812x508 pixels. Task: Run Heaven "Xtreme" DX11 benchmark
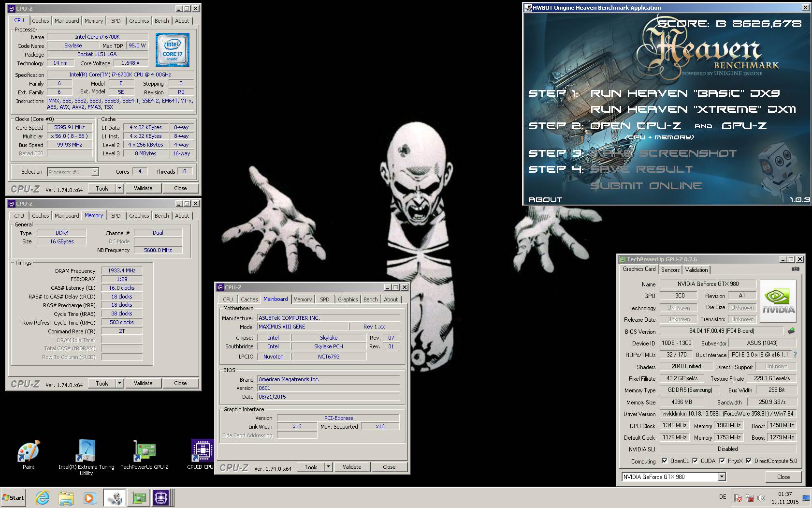click(693, 109)
